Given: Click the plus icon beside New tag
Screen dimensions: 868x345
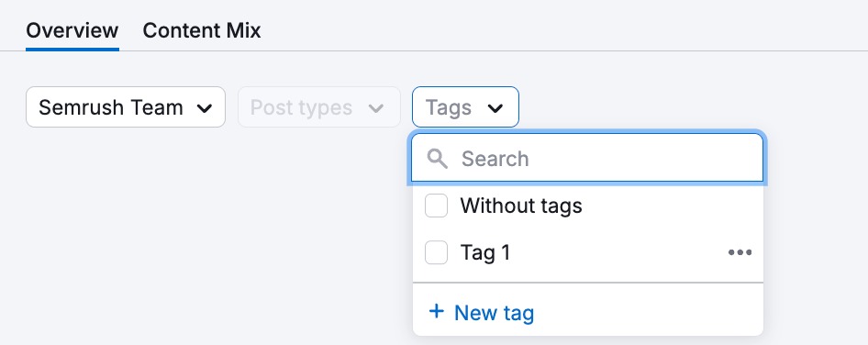Looking at the screenshot, I should (437, 311).
